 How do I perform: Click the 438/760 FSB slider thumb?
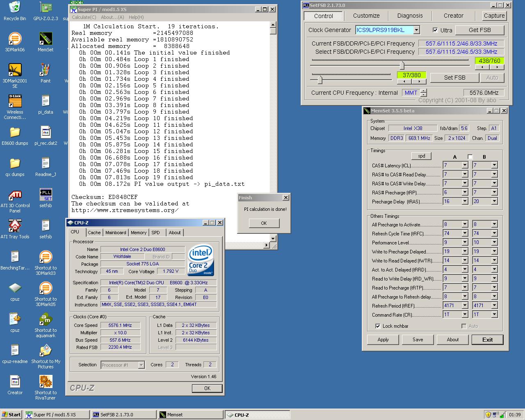(402, 65)
